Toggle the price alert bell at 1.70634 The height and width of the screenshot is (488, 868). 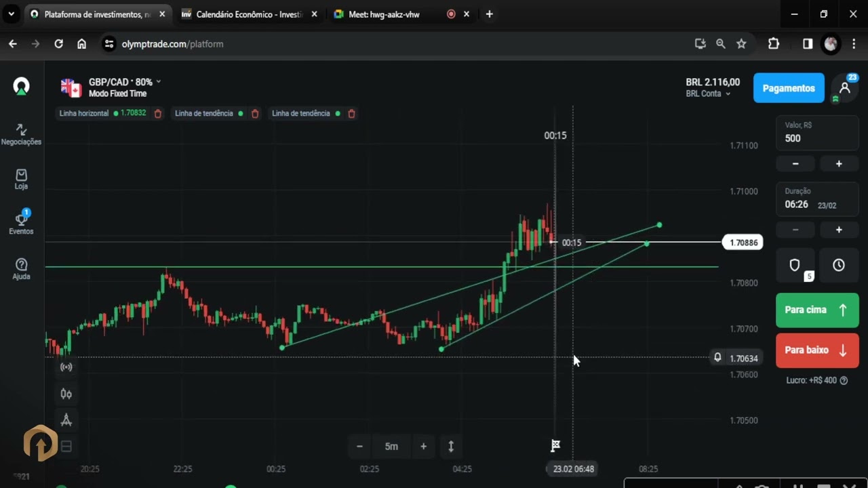click(717, 357)
